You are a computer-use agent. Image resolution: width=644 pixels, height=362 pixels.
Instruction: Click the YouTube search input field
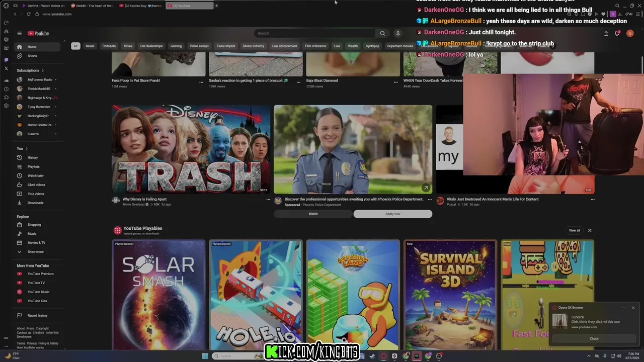[x=314, y=34]
